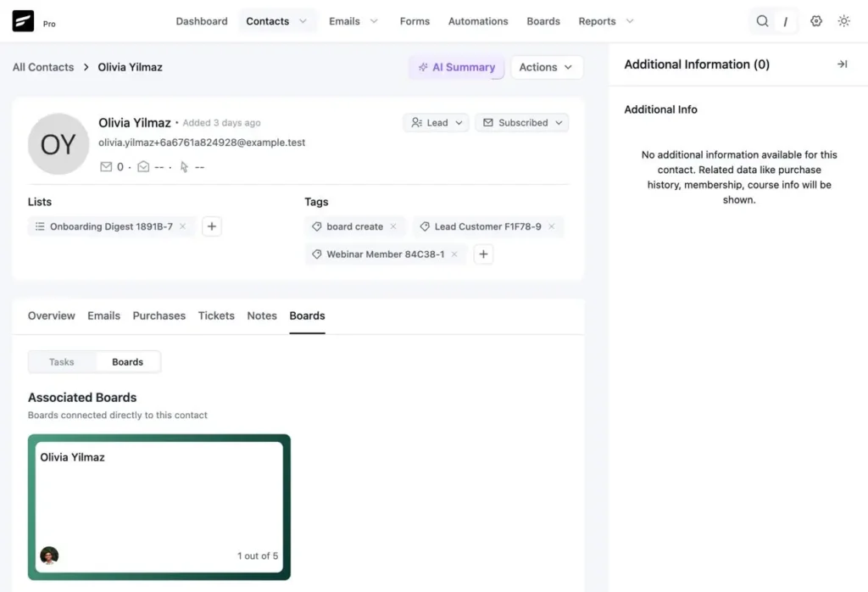This screenshot has height=592, width=868.
Task: Collapse the Additional Information panel arrow
Action: [x=842, y=64]
